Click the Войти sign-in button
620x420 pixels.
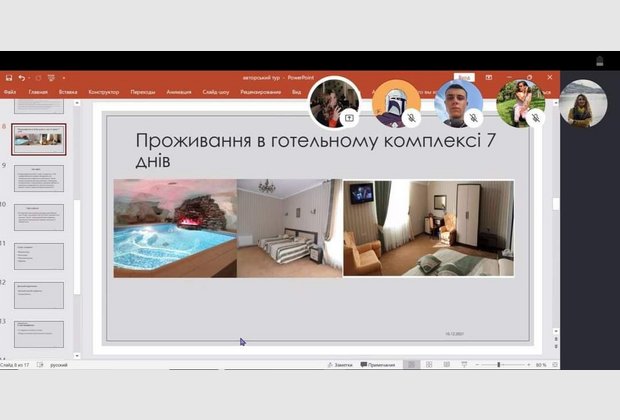click(463, 76)
